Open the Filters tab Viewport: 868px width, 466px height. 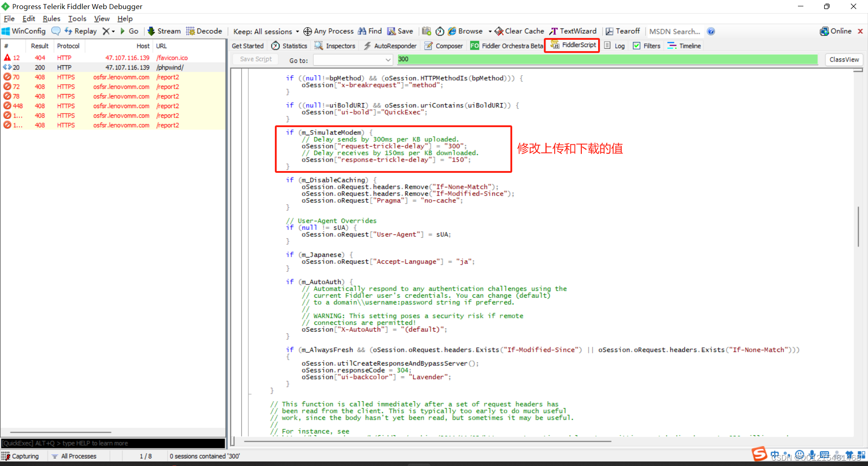(x=646, y=46)
